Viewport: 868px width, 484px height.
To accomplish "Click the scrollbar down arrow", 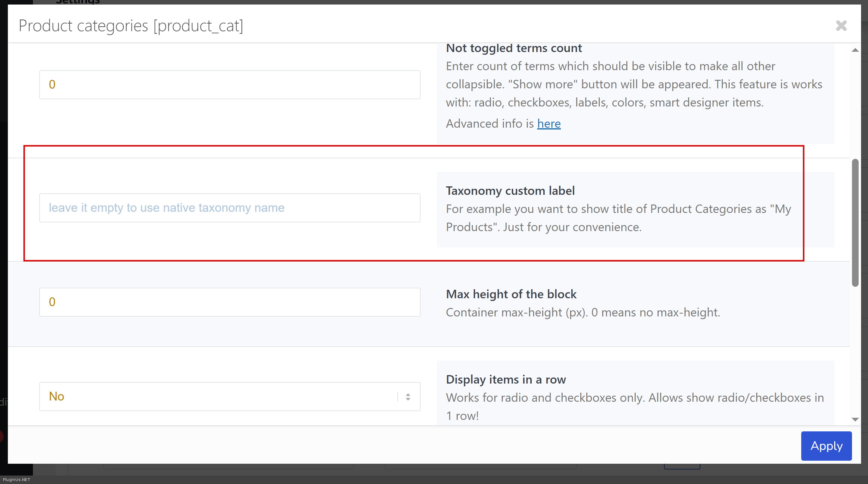I will (x=855, y=419).
